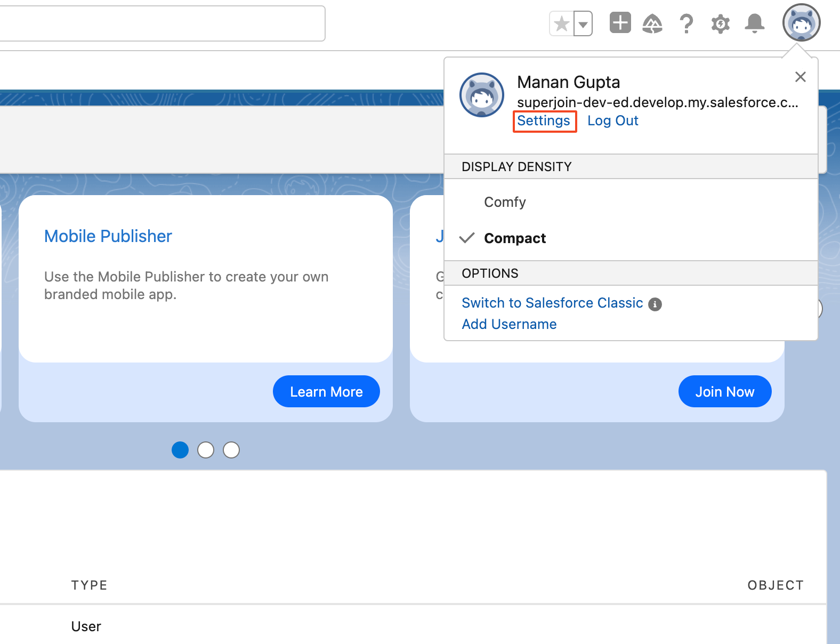Click the Join Now button
Image resolution: width=840 pixels, height=644 pixels.
point(725,391)
